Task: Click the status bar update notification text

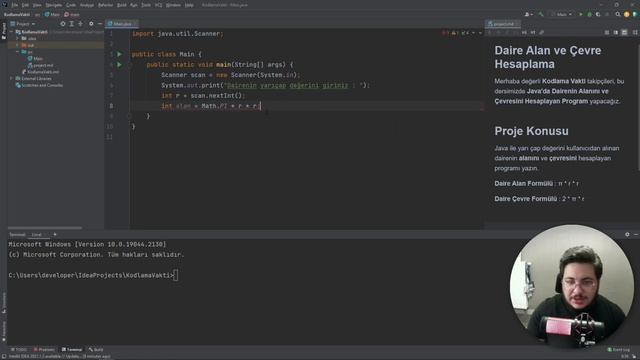Action: click(x=59, y=356)
